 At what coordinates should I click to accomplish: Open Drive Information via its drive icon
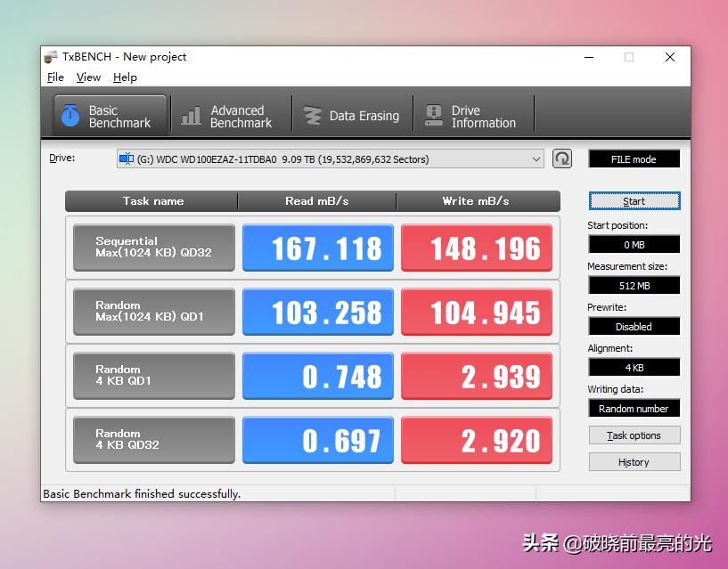point(433,113)
